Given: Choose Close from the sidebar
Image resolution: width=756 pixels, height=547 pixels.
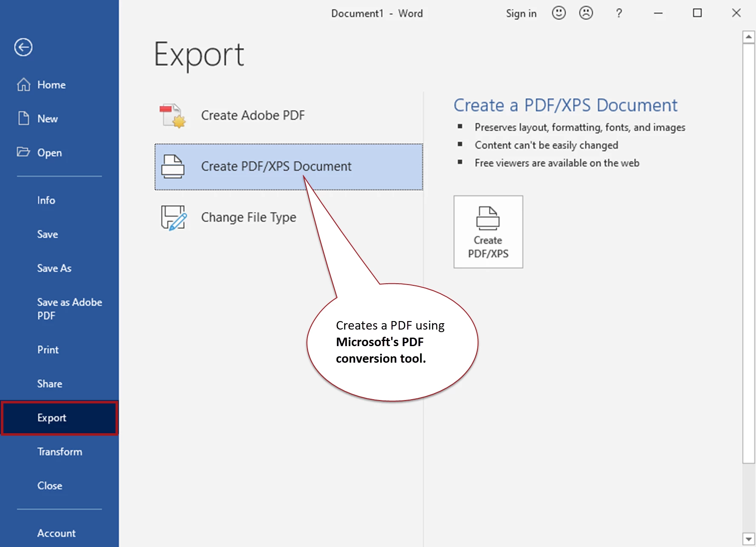Looking at the screenshot, I should pos(50,485).
